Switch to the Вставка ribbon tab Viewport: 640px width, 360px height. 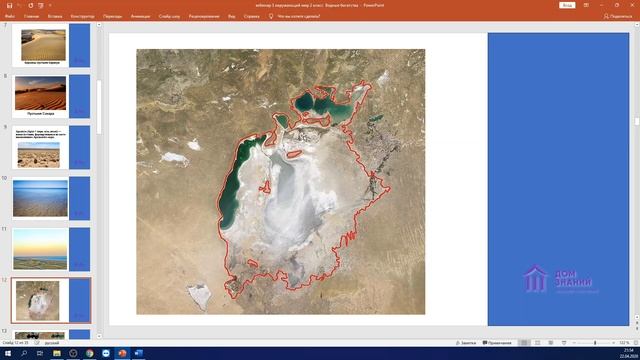(x=55, y=16)
